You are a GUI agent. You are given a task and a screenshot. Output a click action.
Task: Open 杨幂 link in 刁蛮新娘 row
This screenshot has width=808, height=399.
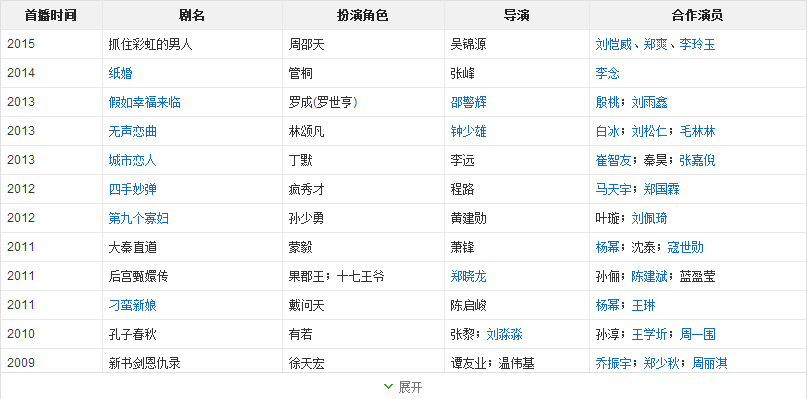[607, 305]
